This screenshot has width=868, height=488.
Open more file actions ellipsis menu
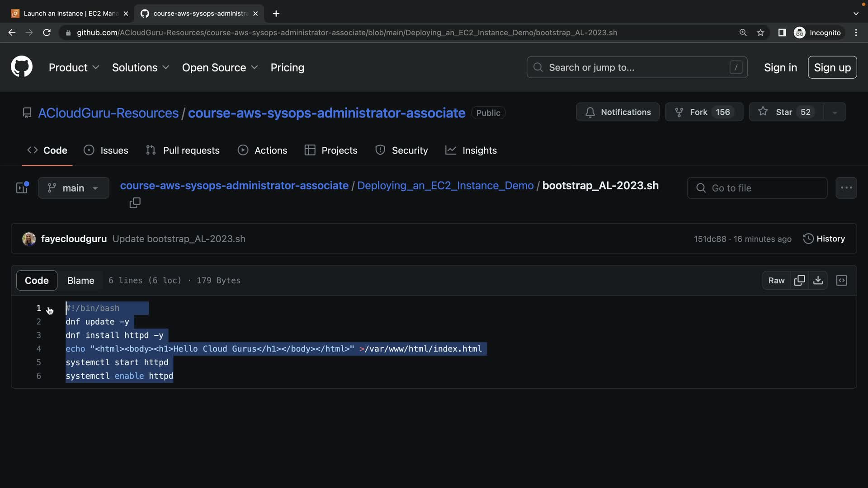point(846,188)
